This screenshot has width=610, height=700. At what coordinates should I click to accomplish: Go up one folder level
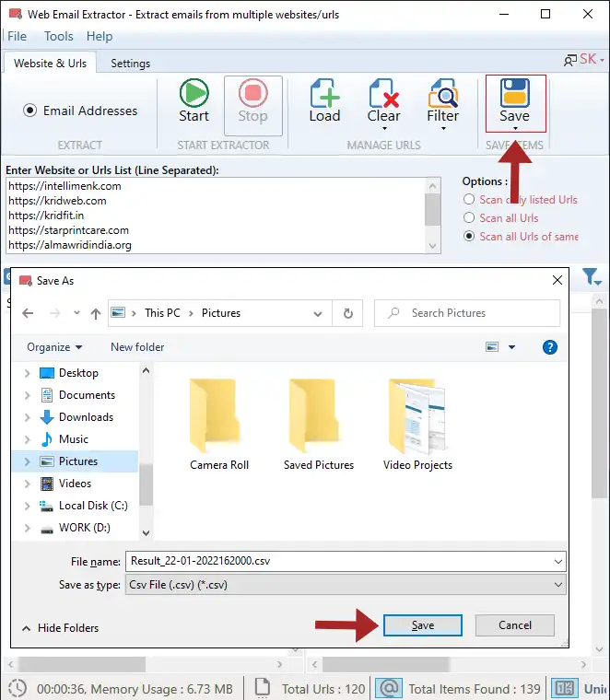coord(96,313)
